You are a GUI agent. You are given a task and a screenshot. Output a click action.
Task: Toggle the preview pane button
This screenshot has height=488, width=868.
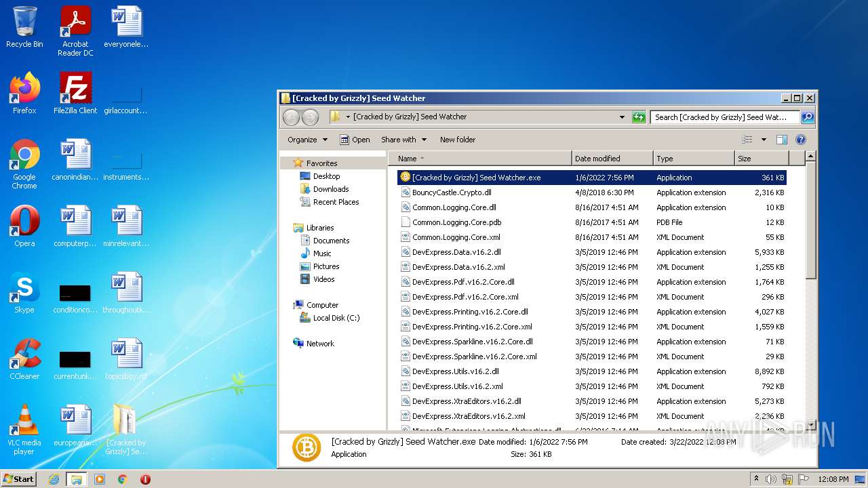[x=782, y=140]
